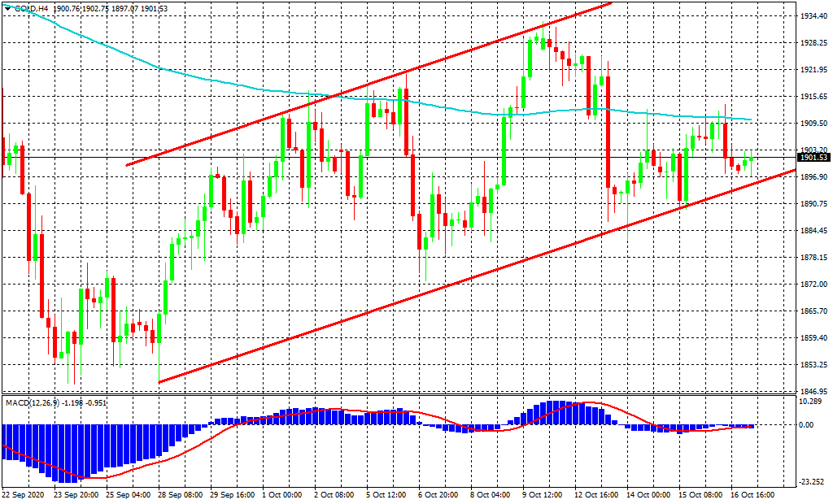
Task: Click the 1901.53 current price tag
Action: click(x=813, y=158)
